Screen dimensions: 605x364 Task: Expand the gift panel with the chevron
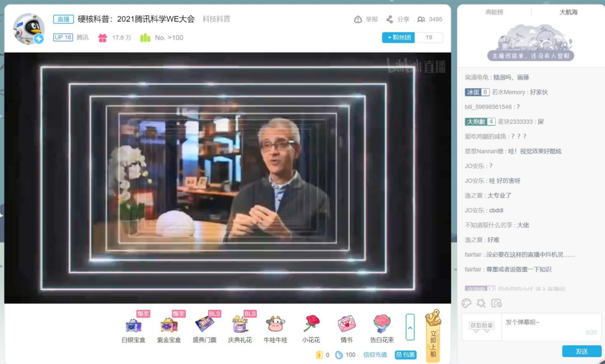click(x=410, y=327)
